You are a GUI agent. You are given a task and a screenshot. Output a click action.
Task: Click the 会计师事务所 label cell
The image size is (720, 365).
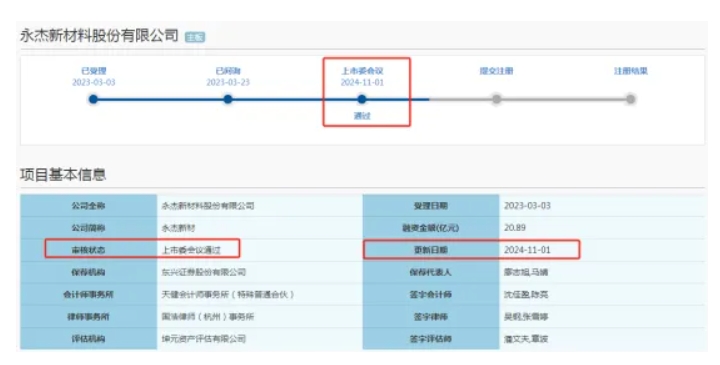click(89, 294)
